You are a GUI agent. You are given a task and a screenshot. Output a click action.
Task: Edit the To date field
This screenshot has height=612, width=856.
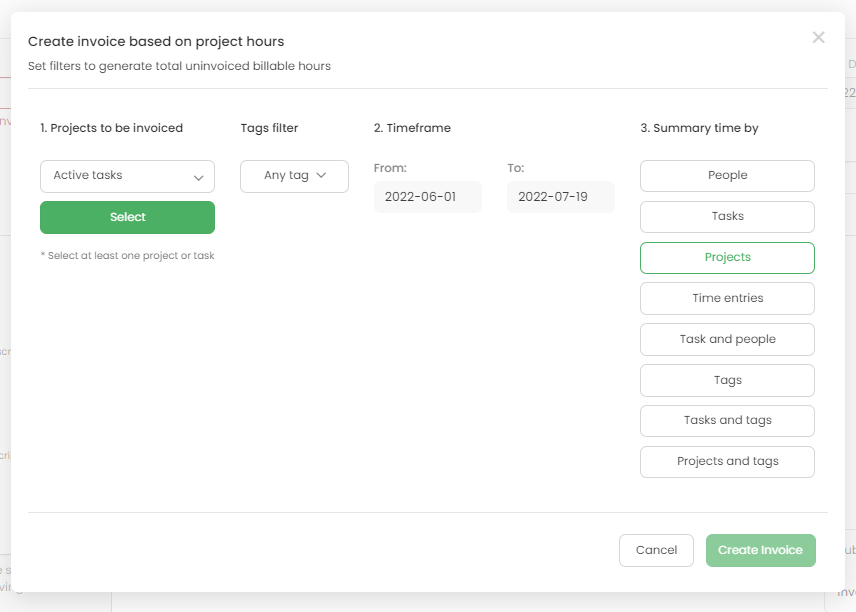560,197
